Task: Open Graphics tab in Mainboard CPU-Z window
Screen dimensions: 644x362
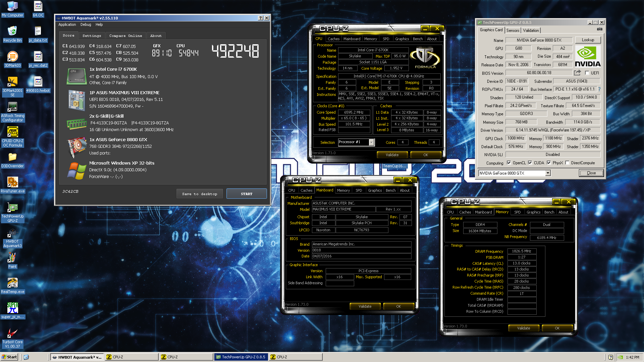Action: [x=375, y=190]
